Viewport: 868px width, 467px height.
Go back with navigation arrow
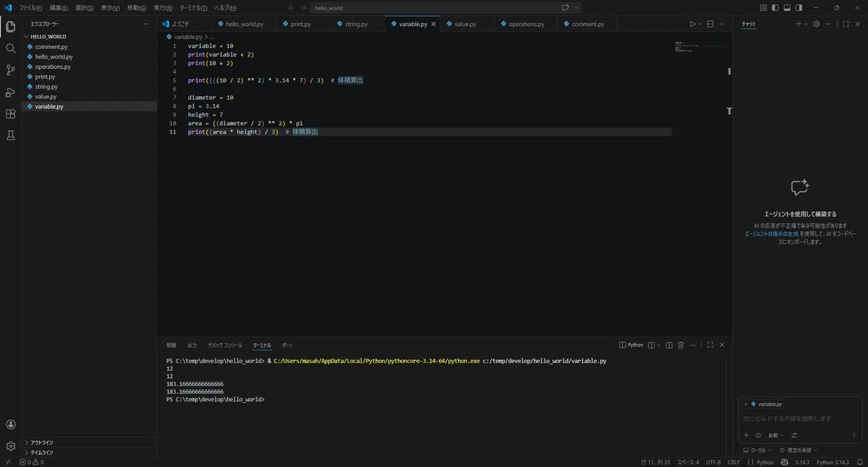[291, 8]
